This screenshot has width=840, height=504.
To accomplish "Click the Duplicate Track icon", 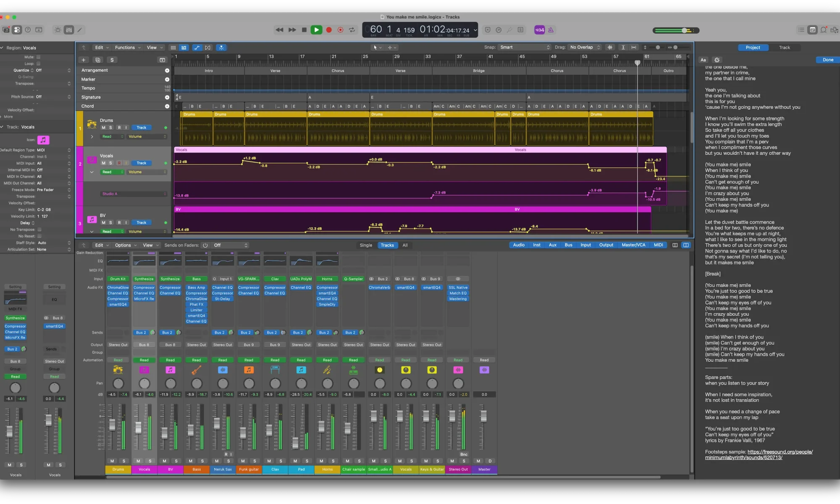I will pyautogui.click(x=98, y=60).
